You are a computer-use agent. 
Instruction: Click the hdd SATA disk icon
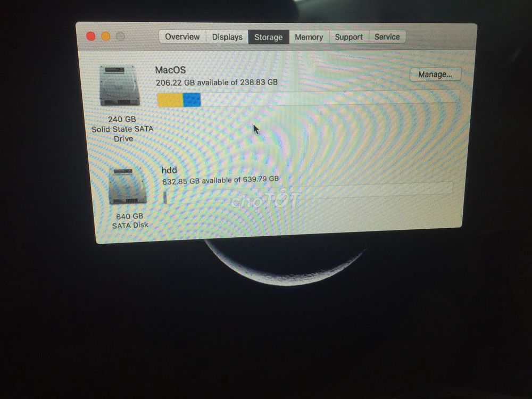(x=127, y=186)
